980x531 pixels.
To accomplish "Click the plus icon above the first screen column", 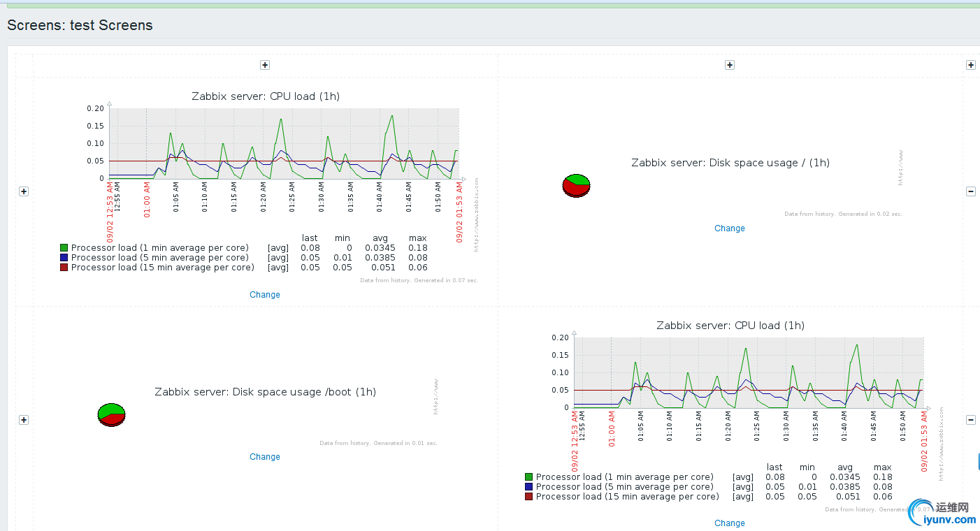I will click(x=265, y=65).
